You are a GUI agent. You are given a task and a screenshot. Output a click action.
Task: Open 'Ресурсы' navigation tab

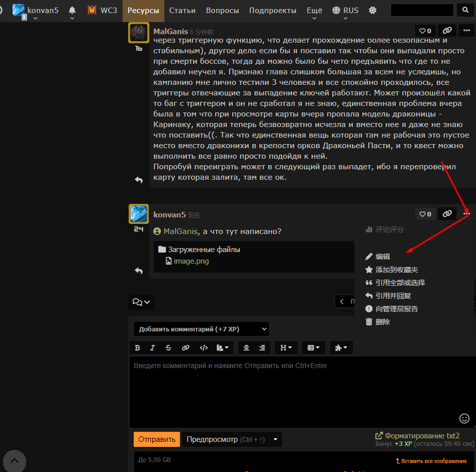(143, 11)
